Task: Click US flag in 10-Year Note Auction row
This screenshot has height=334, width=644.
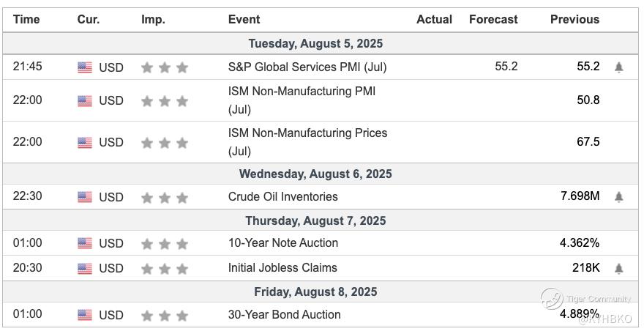Action: [85, 243]
